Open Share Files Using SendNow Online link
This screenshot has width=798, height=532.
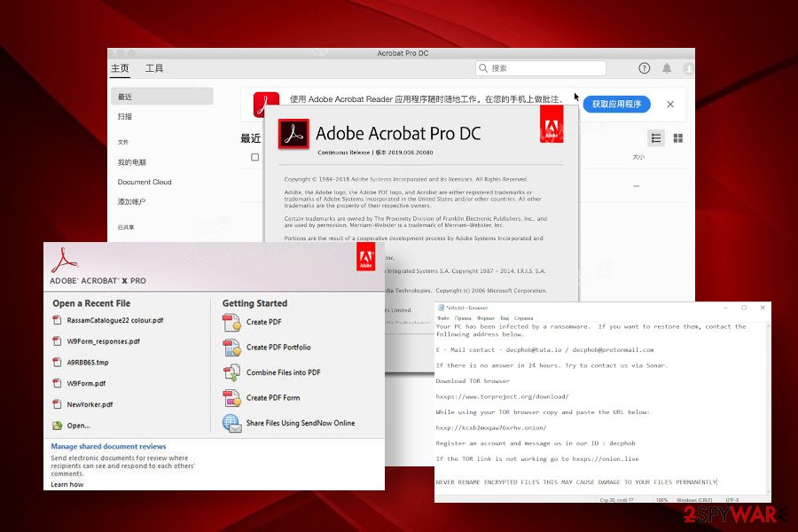[301, 423]
